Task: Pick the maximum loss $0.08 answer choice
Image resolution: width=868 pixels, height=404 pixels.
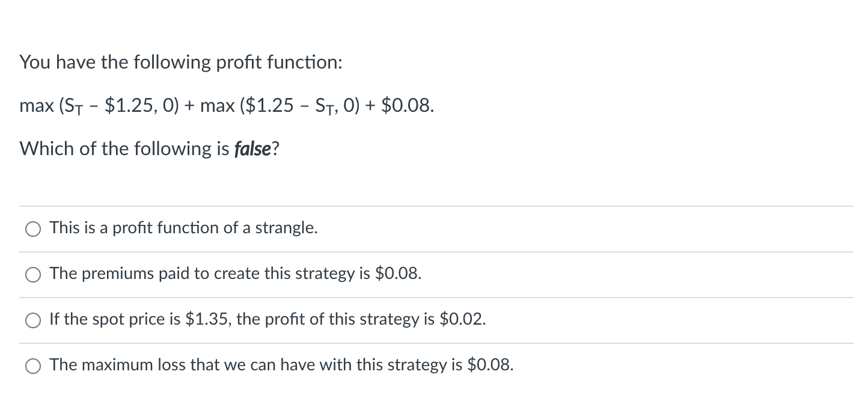Action: (33, 365)
